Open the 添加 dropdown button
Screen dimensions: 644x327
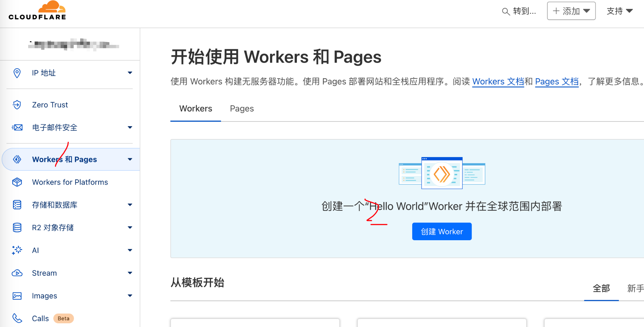coord(571,11)
